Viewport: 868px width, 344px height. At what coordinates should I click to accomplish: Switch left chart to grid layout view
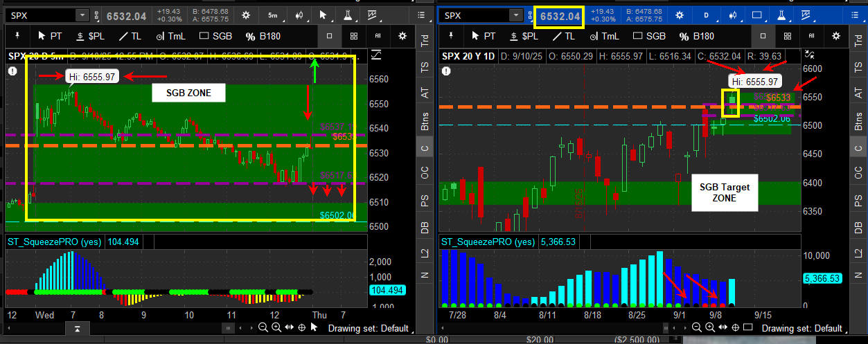[x=353, y=36]
